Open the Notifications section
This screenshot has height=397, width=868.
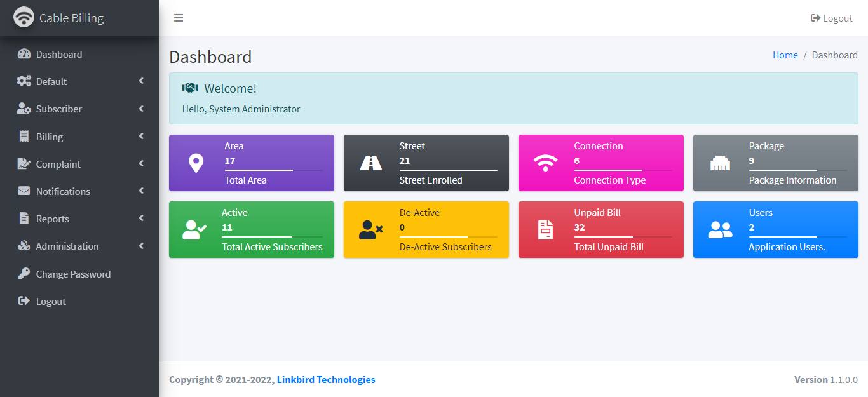[x=63, y=191]
